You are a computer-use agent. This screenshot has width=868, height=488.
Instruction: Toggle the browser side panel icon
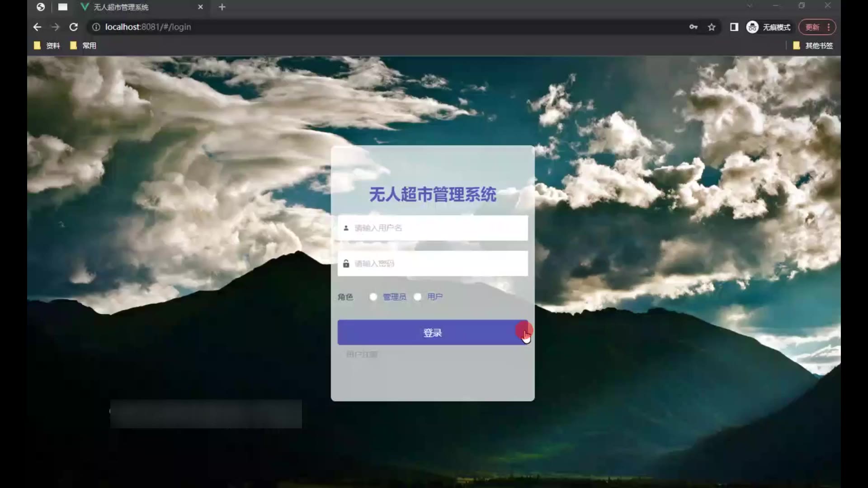[x=734, y=27]
